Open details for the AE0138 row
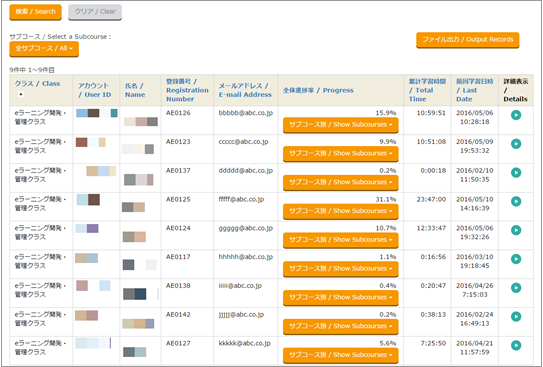 pyautogui.click(x=516, y=287)
